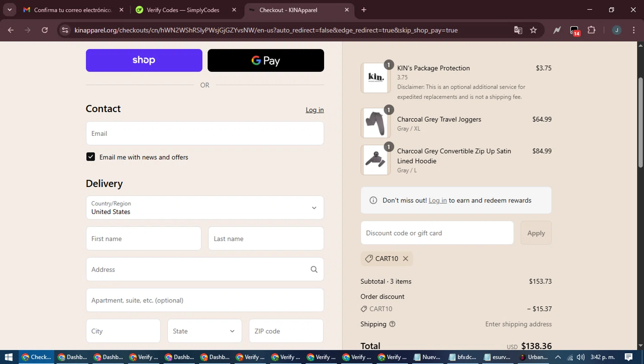Image resolution: width=644 pixels, height=364 pixels.
Task: Open the bfxdc... Notepad taskbar item
Action: pos(462,357)
